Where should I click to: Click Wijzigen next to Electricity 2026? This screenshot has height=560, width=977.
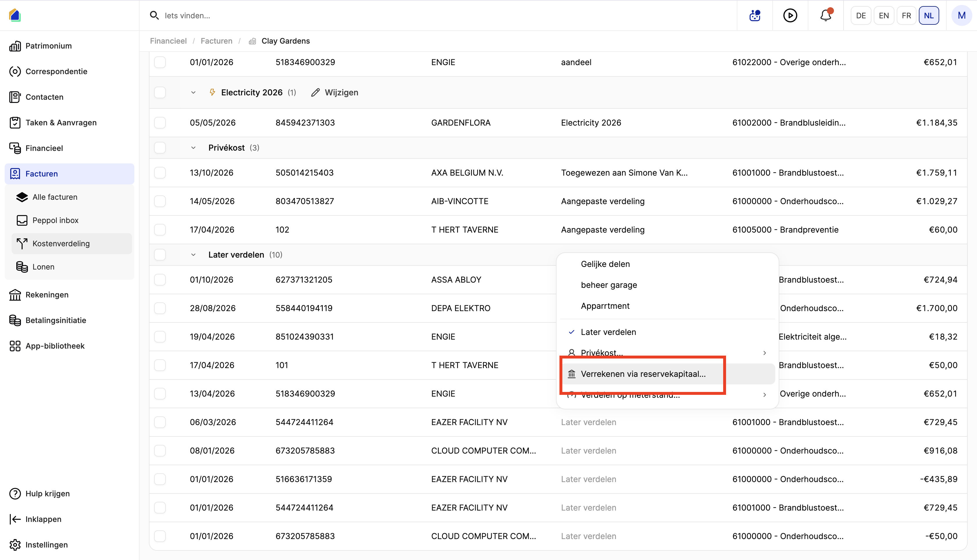click(335, 92)
